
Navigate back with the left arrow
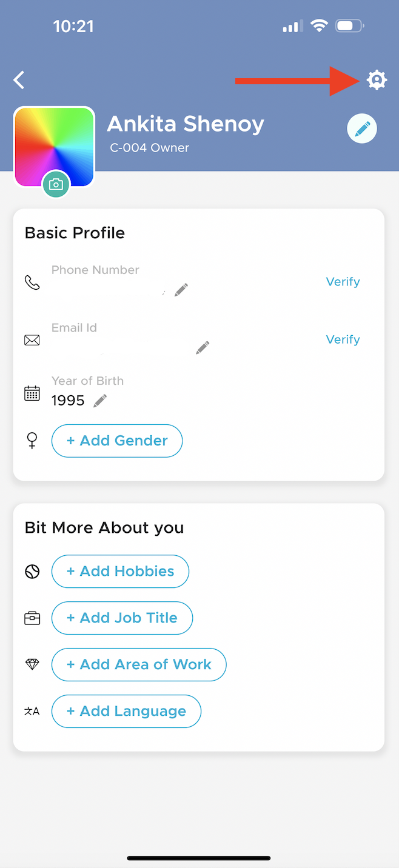[x=18, y=79]
